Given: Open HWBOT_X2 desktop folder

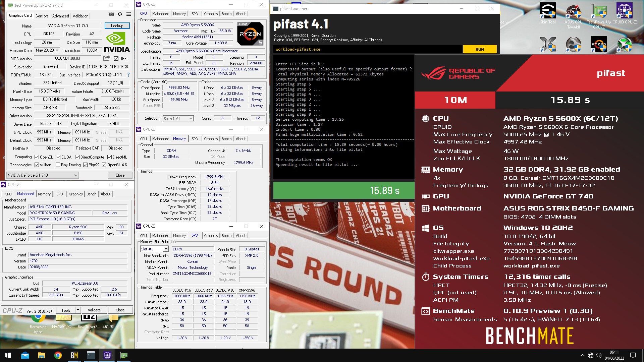Looking at the screenshot, I should (x=63, y=321).
